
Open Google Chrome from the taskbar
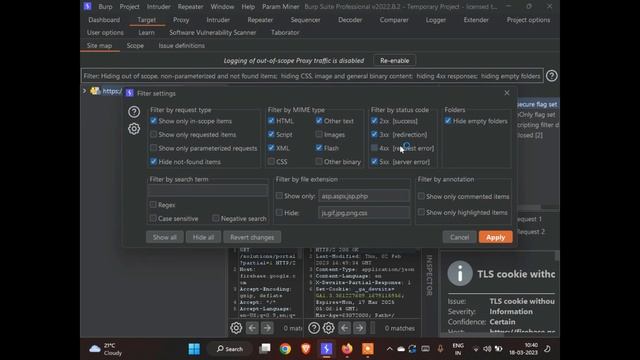(x=285, y=349)
